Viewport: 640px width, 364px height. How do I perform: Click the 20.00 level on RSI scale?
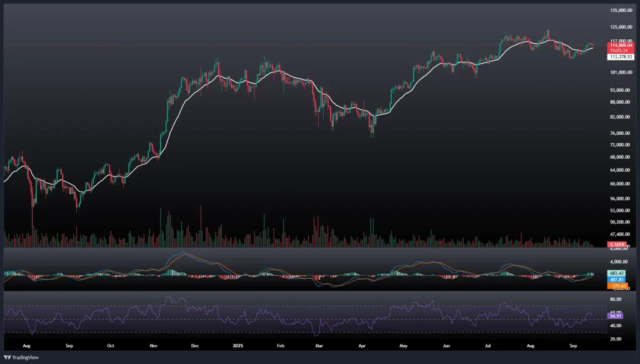[616, 339]
